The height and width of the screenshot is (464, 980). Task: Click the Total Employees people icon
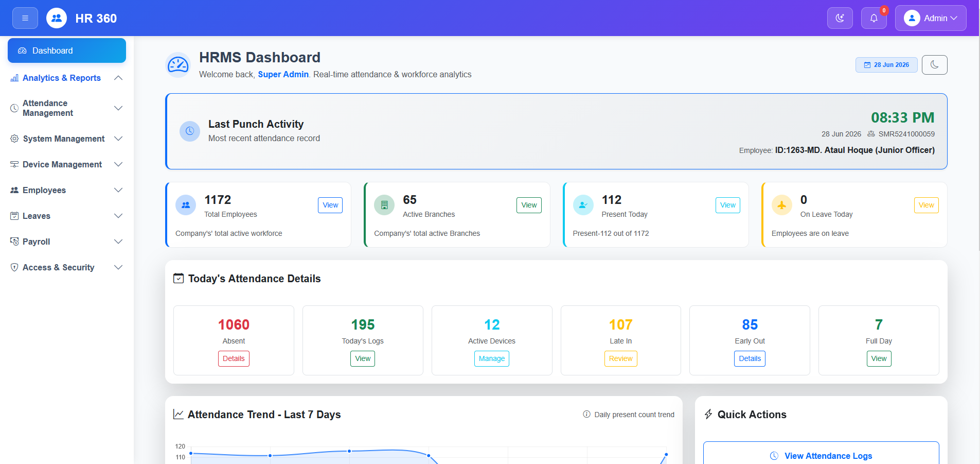186,205
